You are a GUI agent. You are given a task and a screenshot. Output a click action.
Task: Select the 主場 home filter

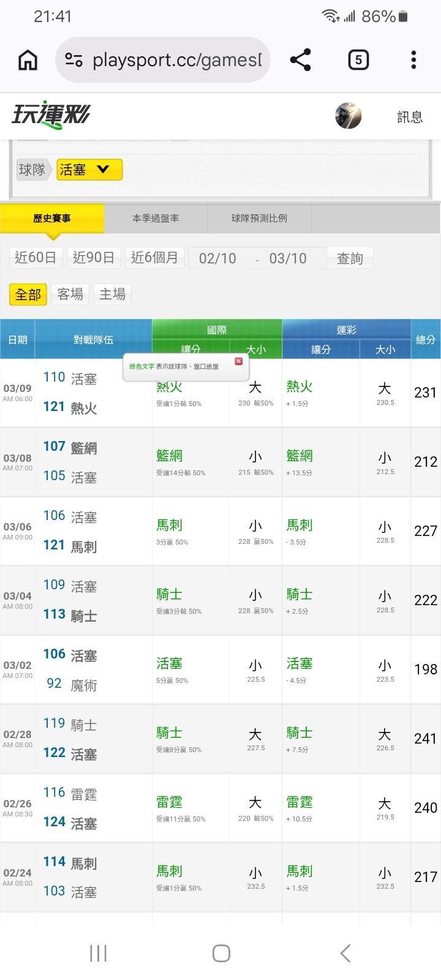(x=113, y=295)
